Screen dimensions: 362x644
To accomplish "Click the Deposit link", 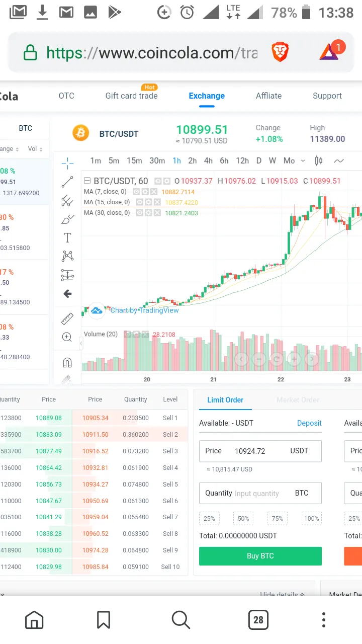I will pyautogui.click(x=309, y=423).
